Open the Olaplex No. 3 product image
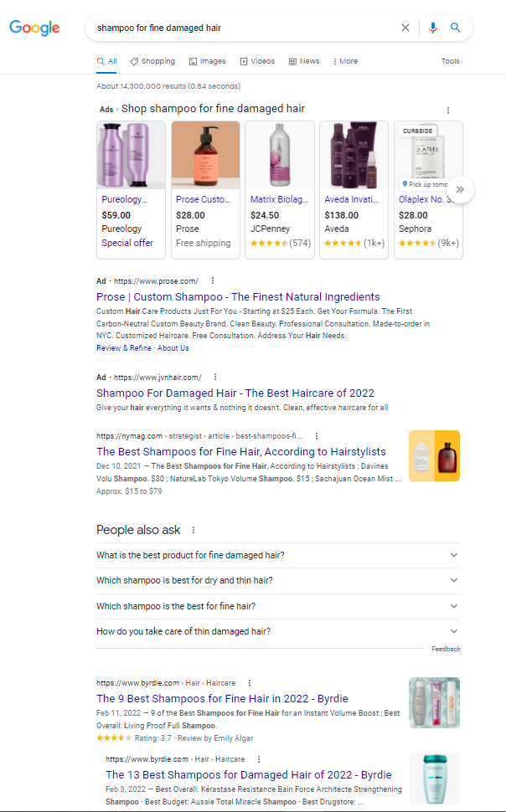Viewport: 506px width, 812px height. pyautogui.click(x=428, y=155)
